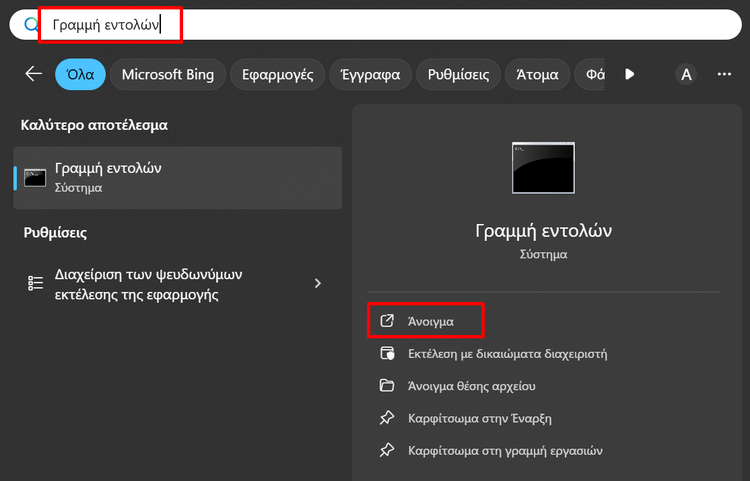Expand the Διαχείριση ψευδωνύμων result chevron
This screenshot has height=481, width=750.
pos(318,284)
